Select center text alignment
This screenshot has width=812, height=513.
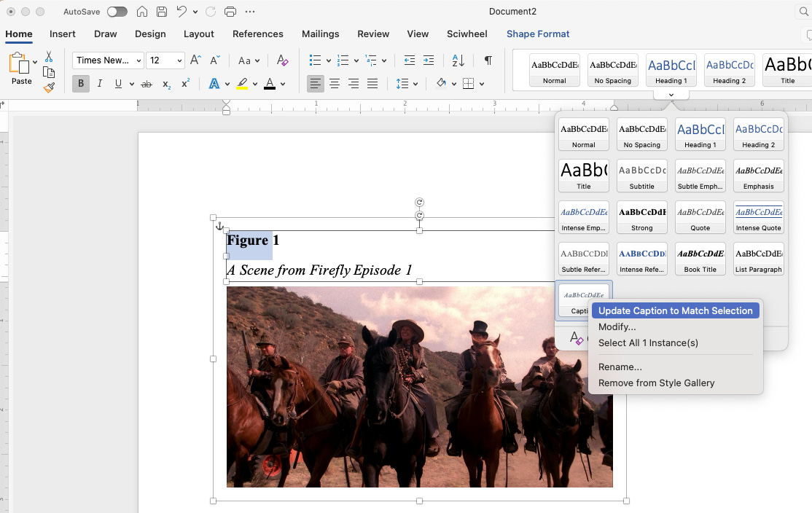pos(334,83)
